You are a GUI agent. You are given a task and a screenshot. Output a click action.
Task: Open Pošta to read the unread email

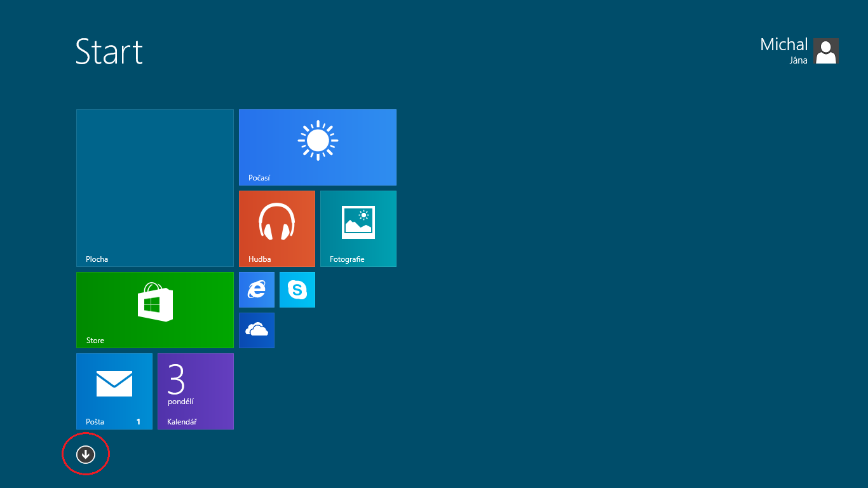point(114,391)
